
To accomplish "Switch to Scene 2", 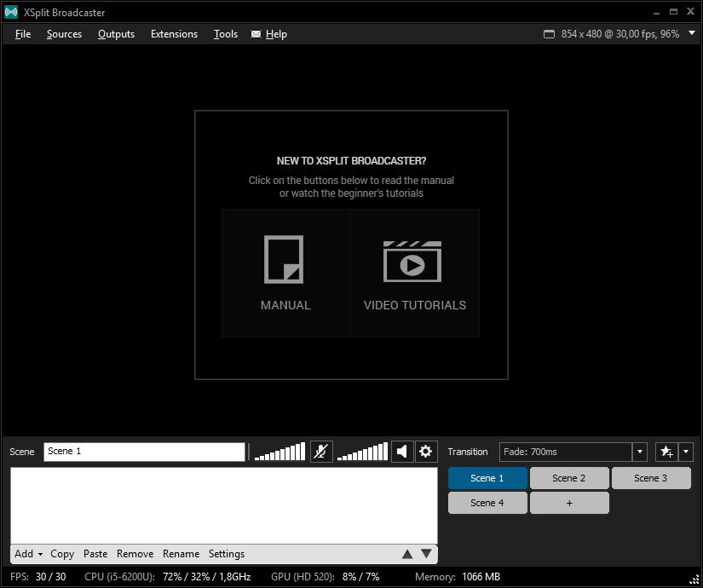I will tap(569, 478).
